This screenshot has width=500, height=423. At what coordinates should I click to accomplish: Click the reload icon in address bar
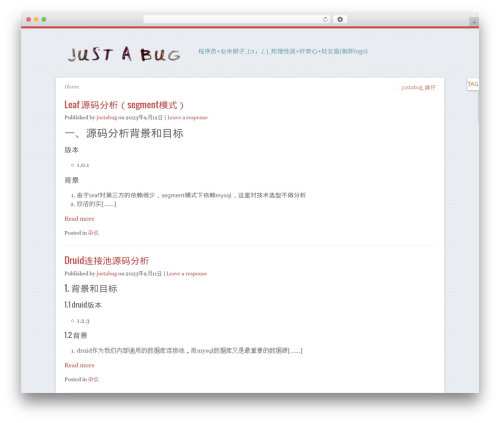[x=325, y=20]
